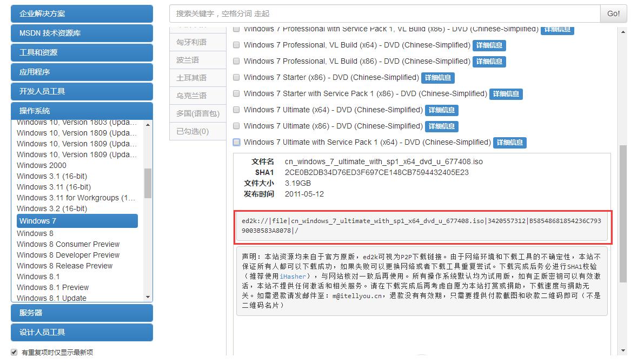Image resolution: width=644 pixels, height=364 pixels.
Task: Open the 应用程序 category
Action: coord(82,72)
